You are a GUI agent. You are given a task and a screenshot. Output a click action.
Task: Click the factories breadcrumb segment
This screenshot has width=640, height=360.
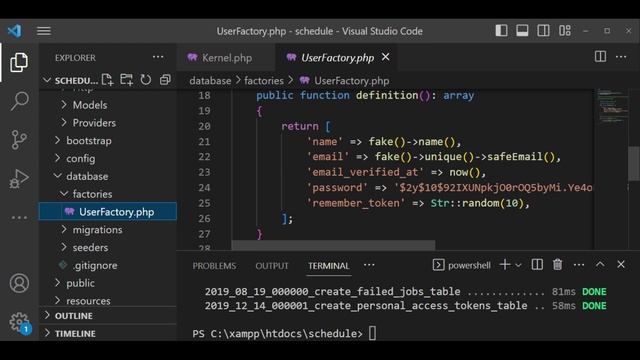[x=264, y=81]
